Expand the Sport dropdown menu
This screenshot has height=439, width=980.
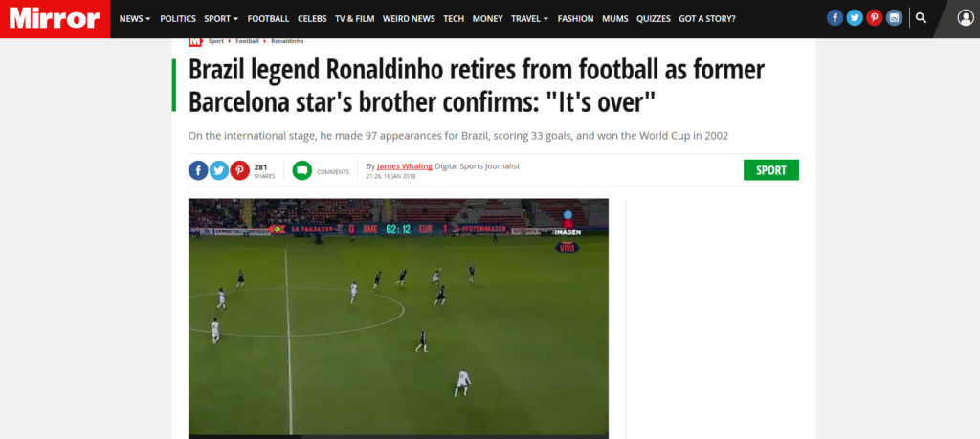pos(221,19)
